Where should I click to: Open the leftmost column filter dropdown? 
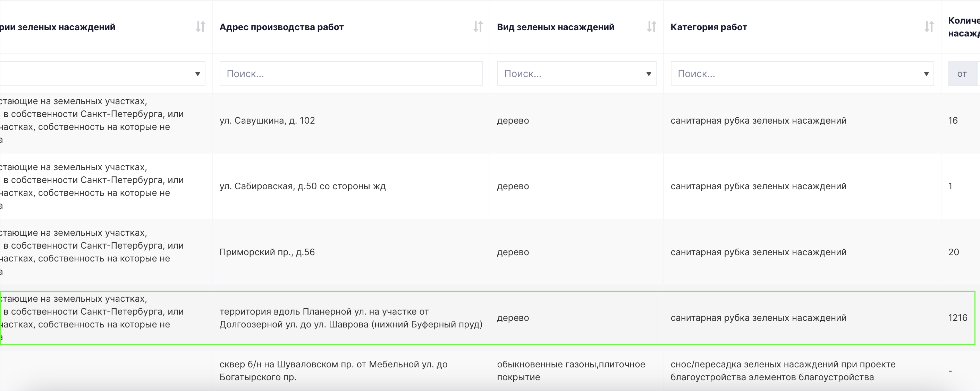pos(197,74)
